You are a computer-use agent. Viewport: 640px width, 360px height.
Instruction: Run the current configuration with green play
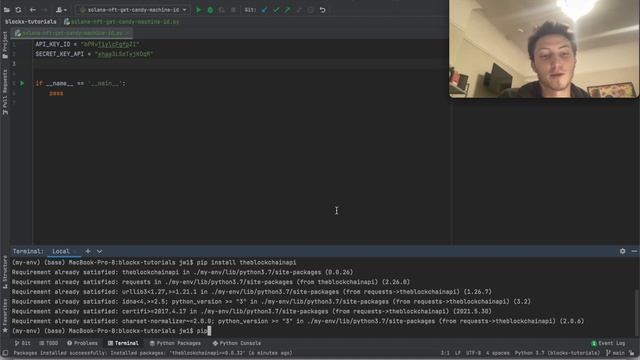point(199,10)
